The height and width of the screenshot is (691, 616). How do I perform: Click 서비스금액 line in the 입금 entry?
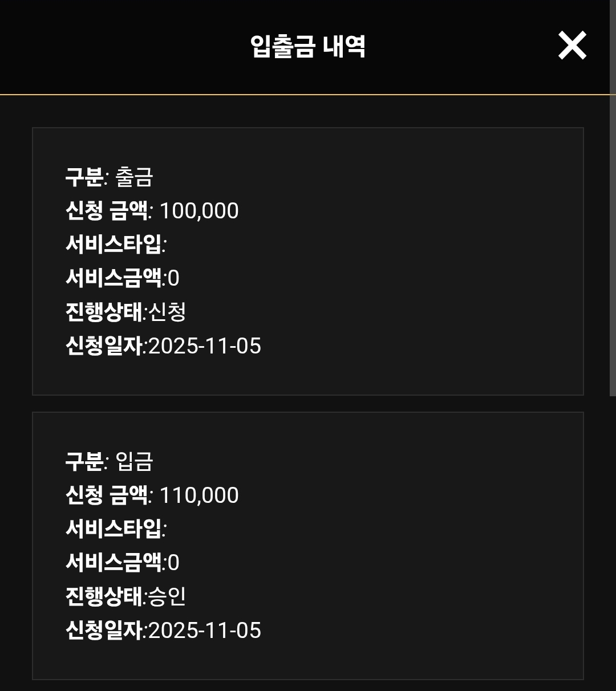pyautogui.click(x=123, y=563)
